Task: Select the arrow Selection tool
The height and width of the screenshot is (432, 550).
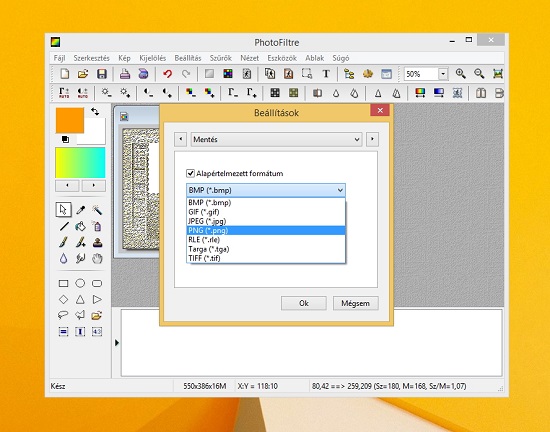Action: pyautogui.click(x=63, y=210)
